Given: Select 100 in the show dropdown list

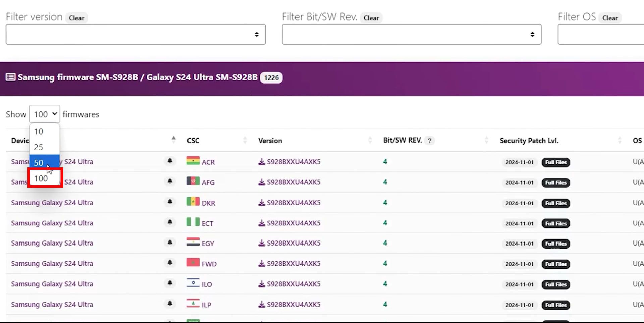Looking at the screenshot, I should (x=45, y=178).
